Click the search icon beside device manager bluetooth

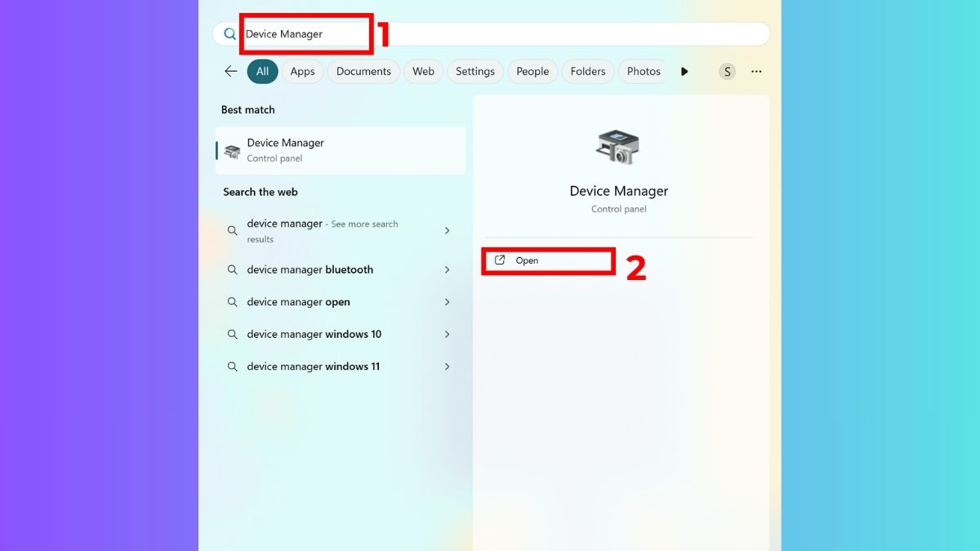pyautogui.click(x=232, y=269)
